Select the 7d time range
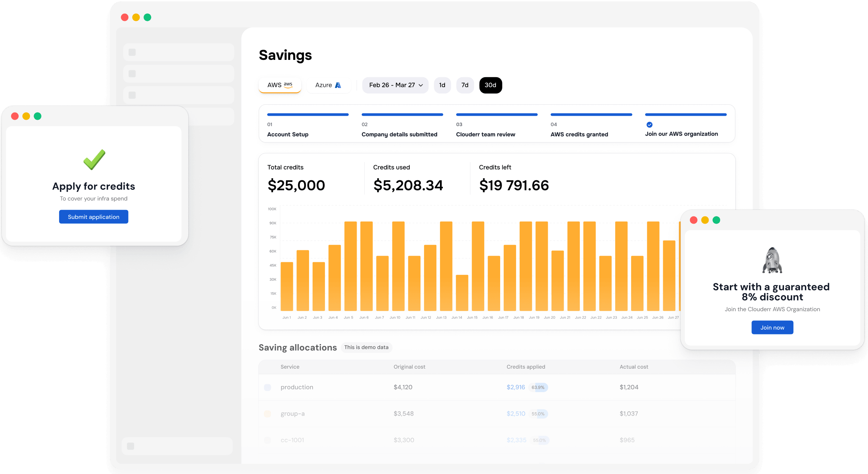 click(x=465, y=85)
